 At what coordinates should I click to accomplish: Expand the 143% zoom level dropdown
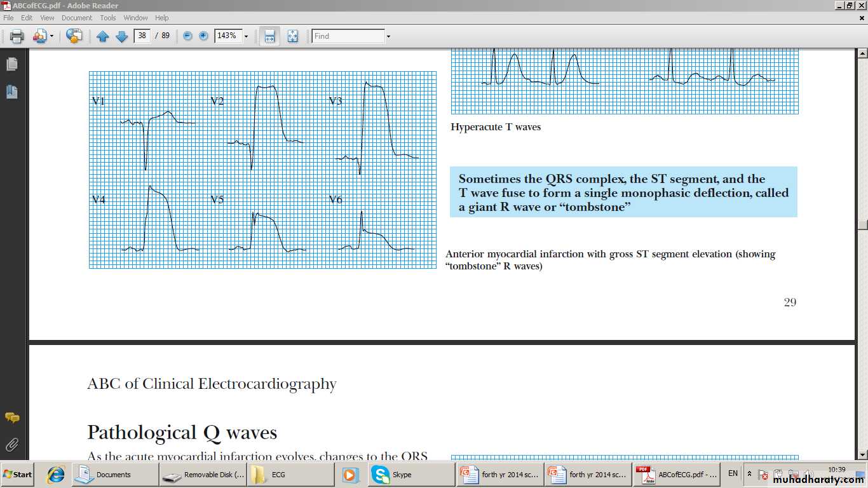point(246,37)
